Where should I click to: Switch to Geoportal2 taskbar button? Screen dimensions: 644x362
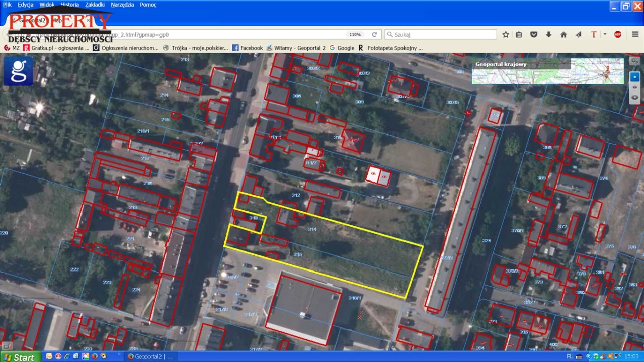[x=151, y=357]
